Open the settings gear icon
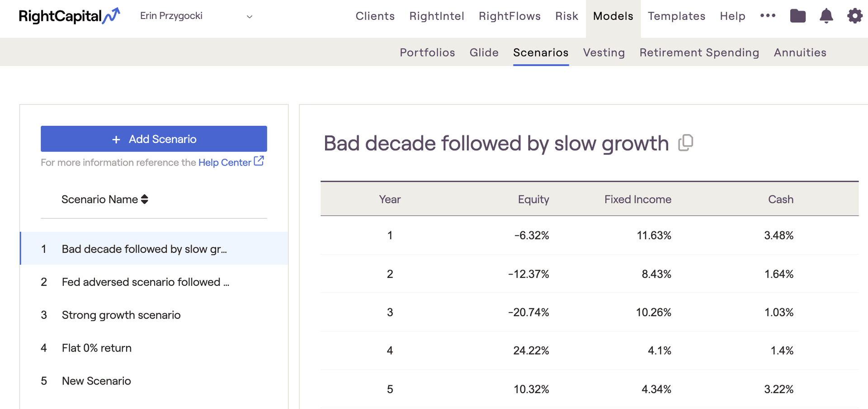The width and height of the screenshot is (868, 409). [855, 16]
